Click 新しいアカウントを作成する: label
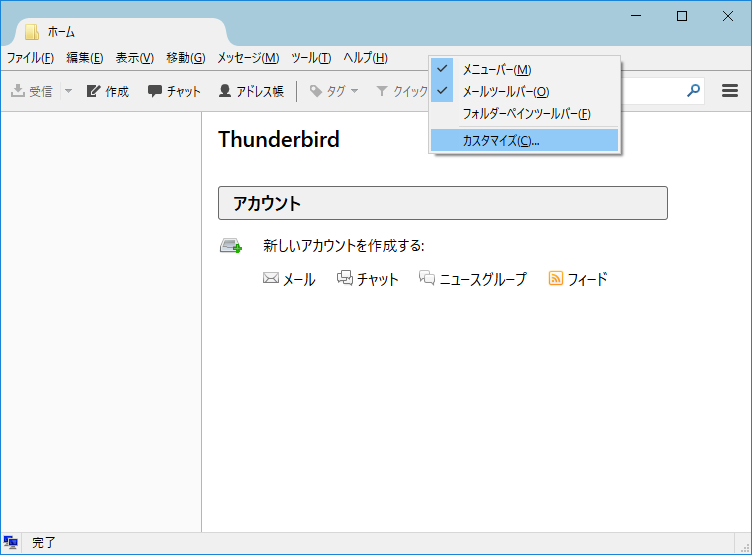The height and width of the screenshot is (555, 752). coord(343,246)
